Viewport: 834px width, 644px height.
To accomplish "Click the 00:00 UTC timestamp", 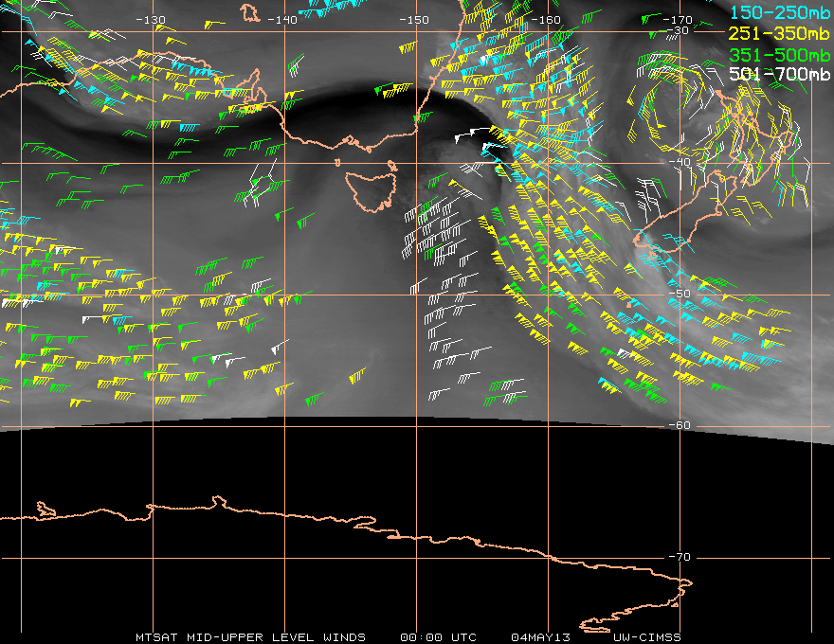I will [x=438, y=637].
